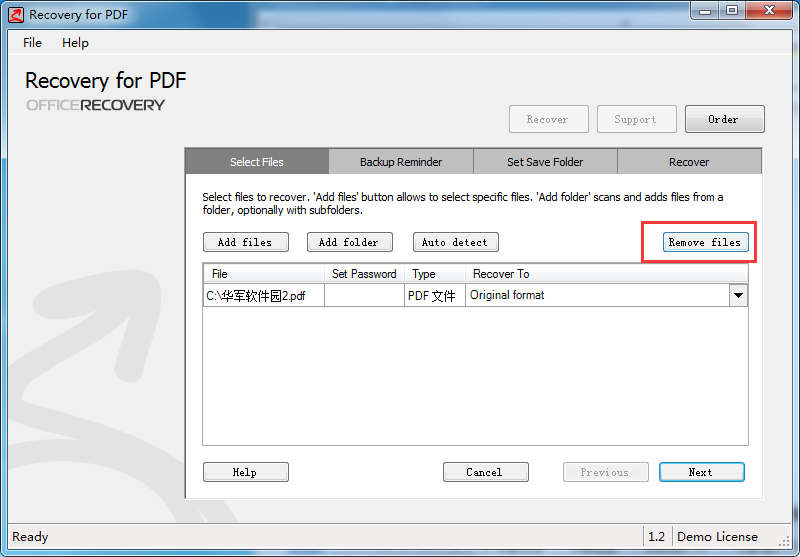The height and width of the screenshot is (557, 800).
Task: Click the Demo License status entry
Action: pos(717,537)
